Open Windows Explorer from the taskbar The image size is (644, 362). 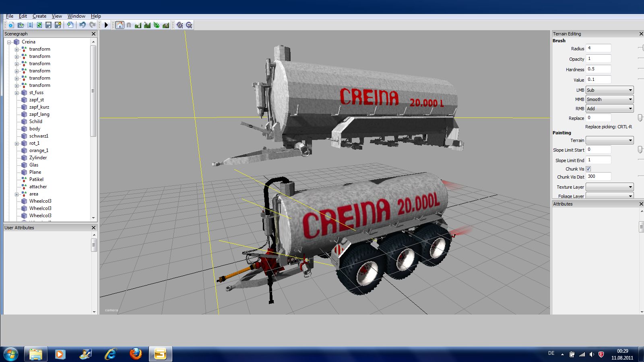tap(35, 354)
